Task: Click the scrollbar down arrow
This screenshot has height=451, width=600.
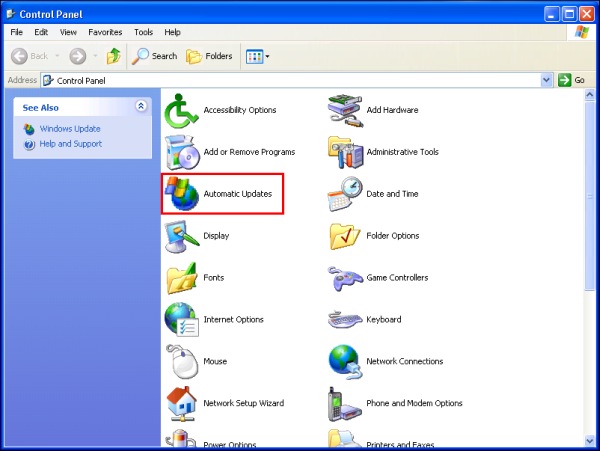Action: [590, 440]
